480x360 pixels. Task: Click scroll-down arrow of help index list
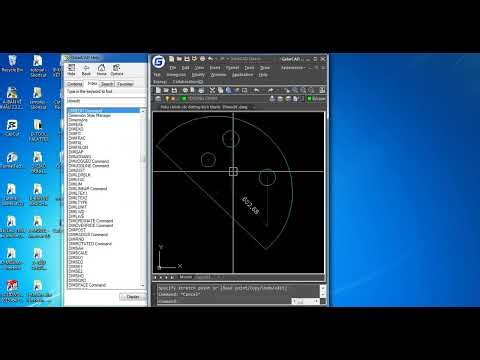pos(143,285)
